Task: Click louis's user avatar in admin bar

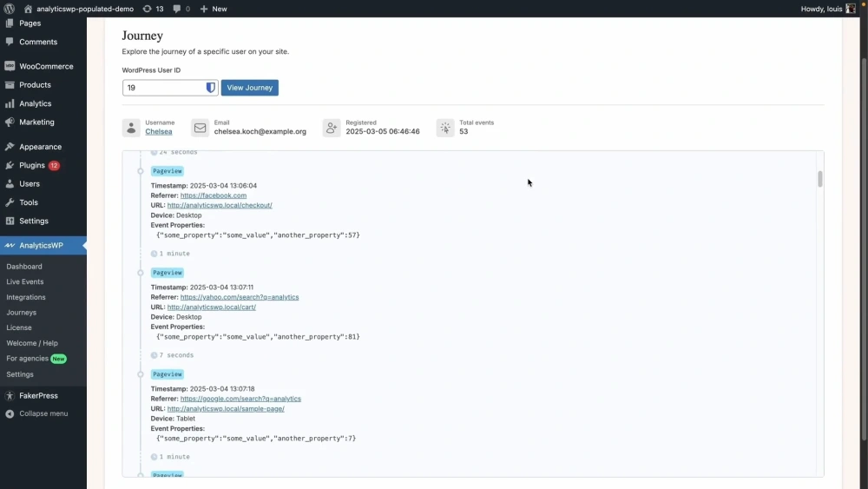Action: 851,9
